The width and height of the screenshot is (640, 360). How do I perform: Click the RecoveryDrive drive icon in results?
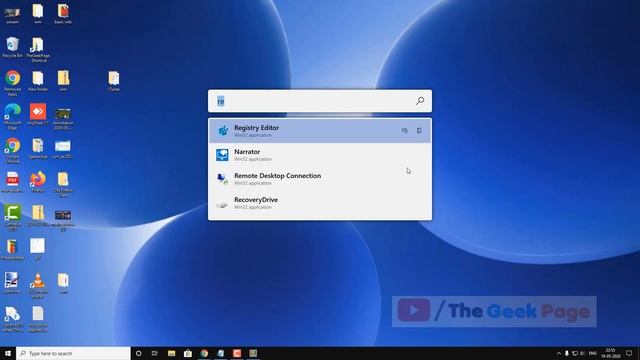click(222, 204)
